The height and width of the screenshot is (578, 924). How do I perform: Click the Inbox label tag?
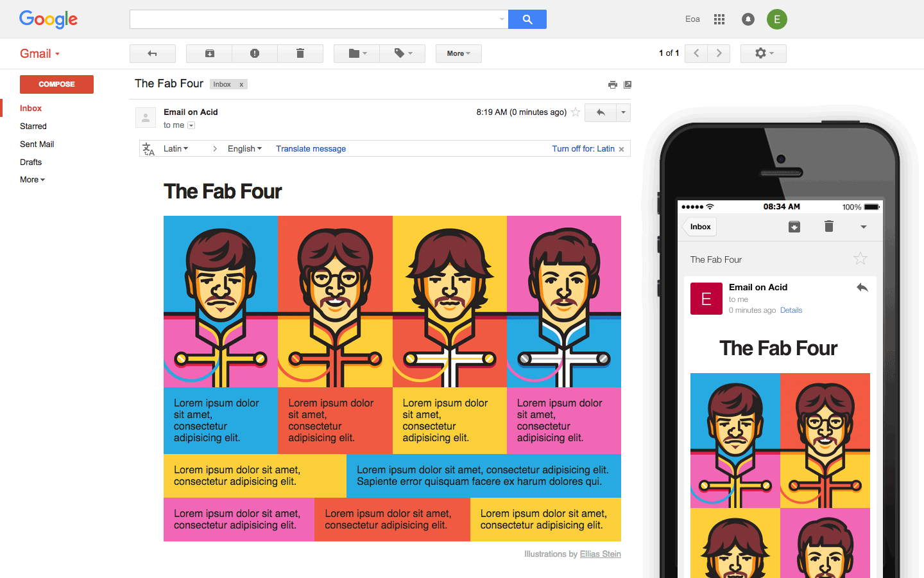tap(222, 85)
